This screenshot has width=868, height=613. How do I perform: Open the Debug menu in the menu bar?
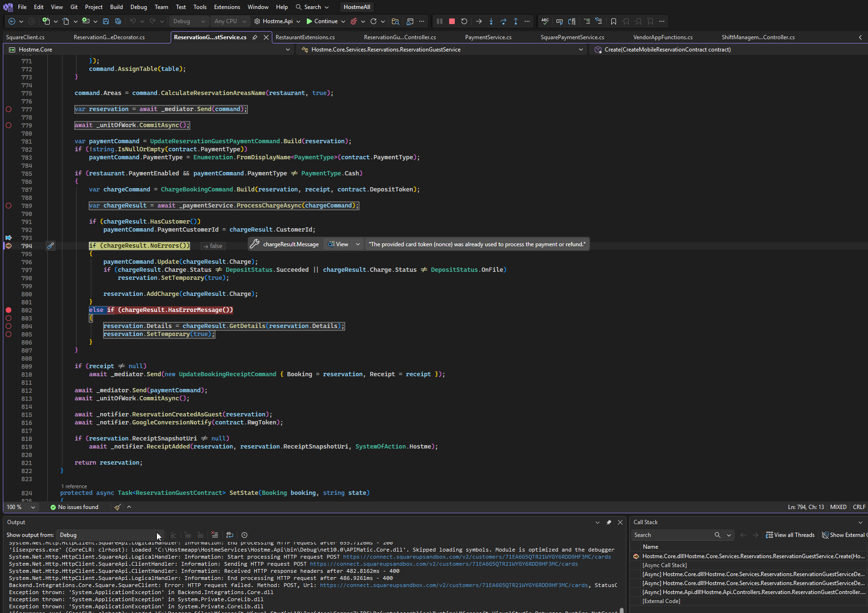tap(139, 7)
